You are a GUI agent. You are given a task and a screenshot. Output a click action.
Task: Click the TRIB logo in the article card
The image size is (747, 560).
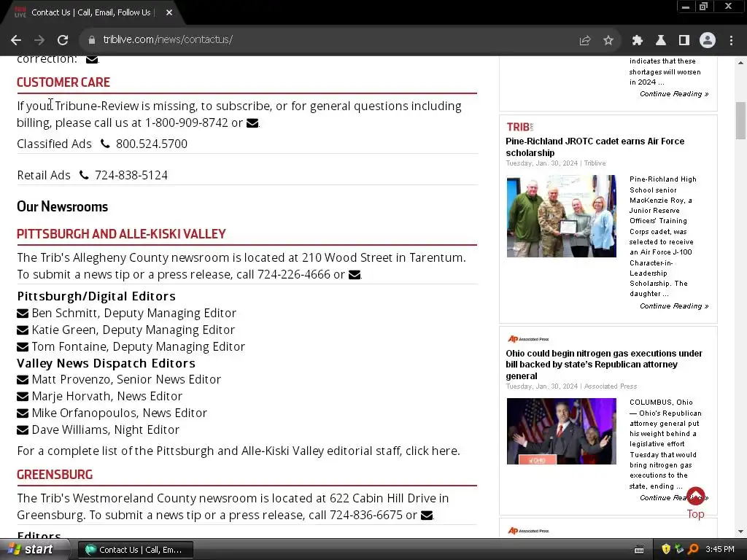519,127
